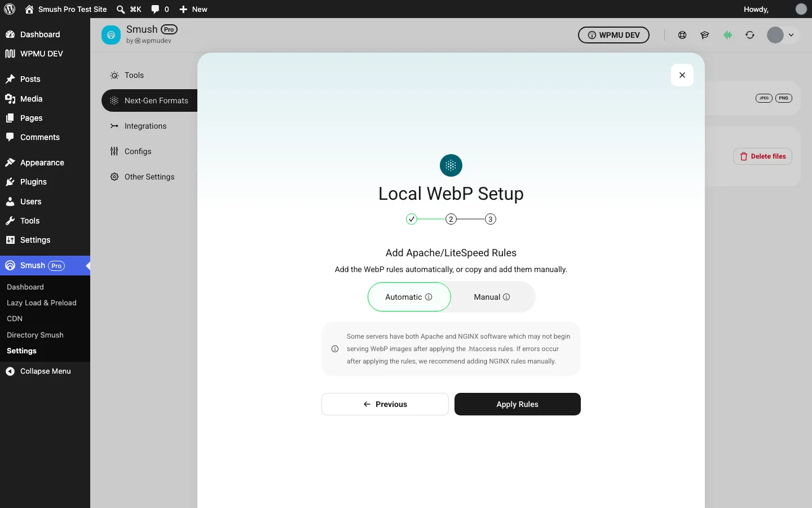
Task: Switch to the Manual rules option
Action: pyautogui.click(x=492, y=297)
